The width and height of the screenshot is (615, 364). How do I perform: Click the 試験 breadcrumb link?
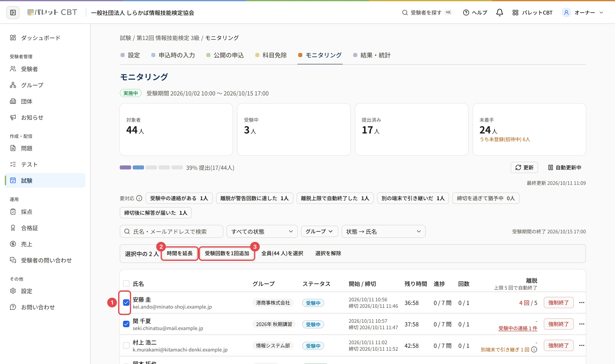click(x=125, y=38)
